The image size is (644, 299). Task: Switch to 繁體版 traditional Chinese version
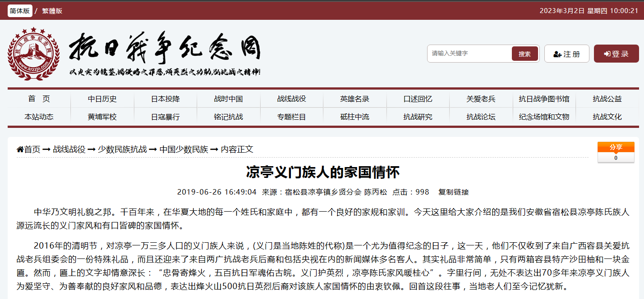tap(52, 11)
